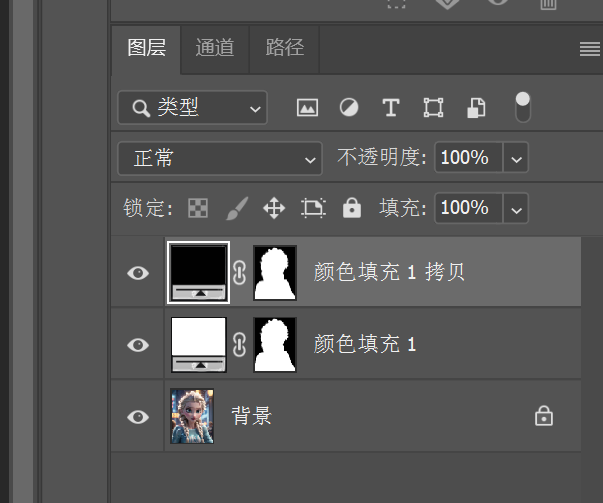
Task: Click the 锁定: label
Action: point(148,208)
